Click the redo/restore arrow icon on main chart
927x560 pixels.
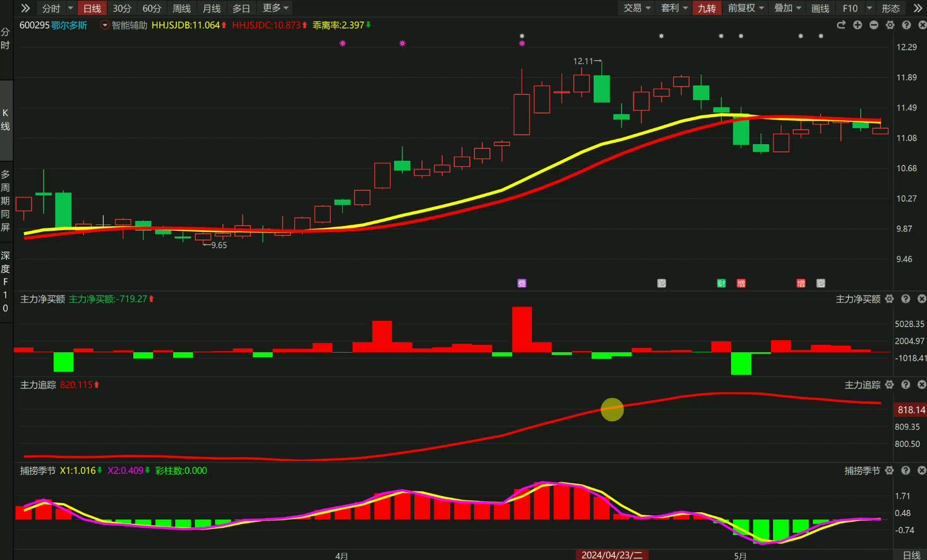click(x=841, y=25)
